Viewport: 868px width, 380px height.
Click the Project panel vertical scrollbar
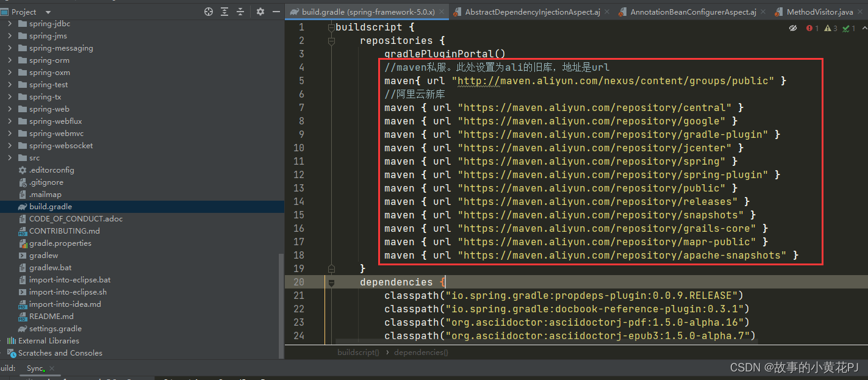coord(281,305)
